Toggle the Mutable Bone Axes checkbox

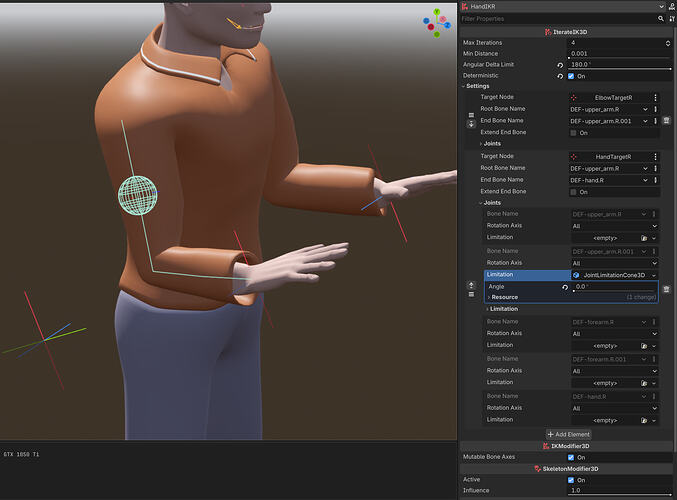point(572,457)
